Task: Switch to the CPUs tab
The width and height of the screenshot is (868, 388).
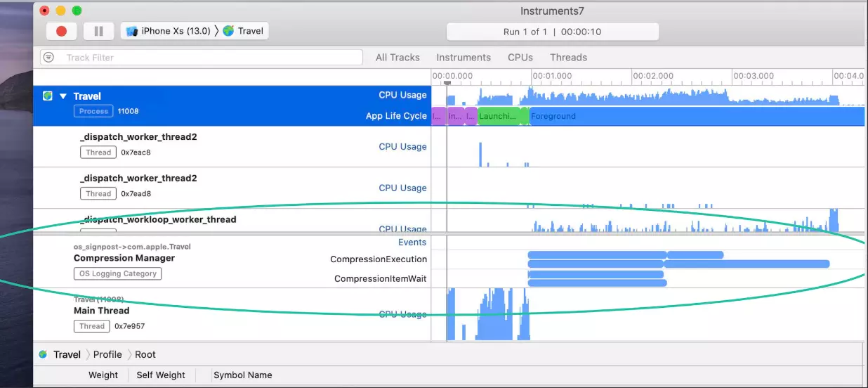Action: pos(520,58)
